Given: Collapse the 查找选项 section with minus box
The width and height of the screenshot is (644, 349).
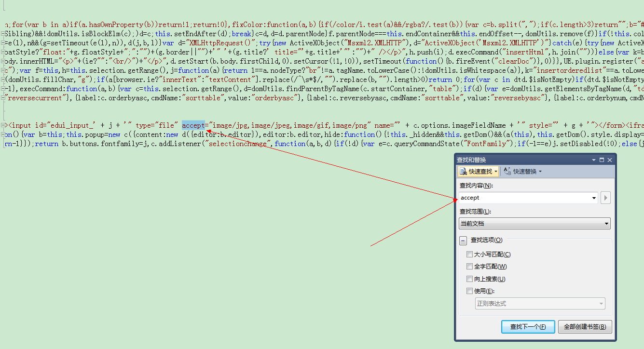Looking at the screenshot, I should tap(463, 240).
